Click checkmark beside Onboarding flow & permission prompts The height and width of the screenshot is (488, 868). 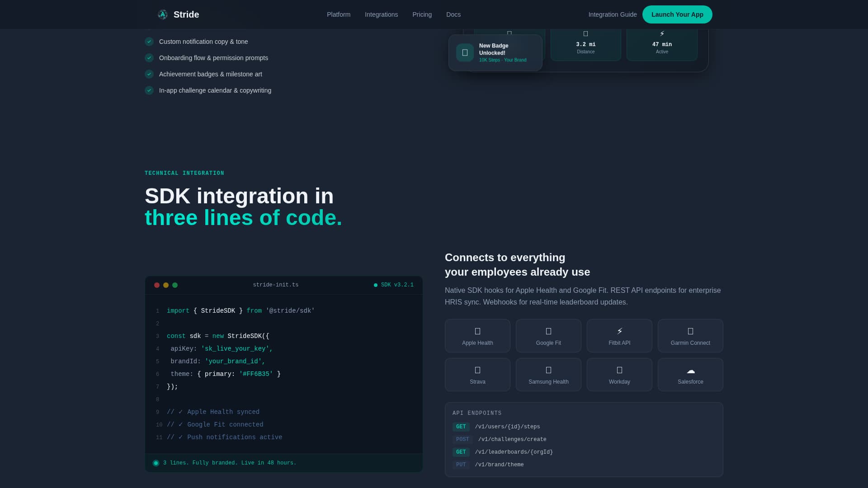click(149, 58)
